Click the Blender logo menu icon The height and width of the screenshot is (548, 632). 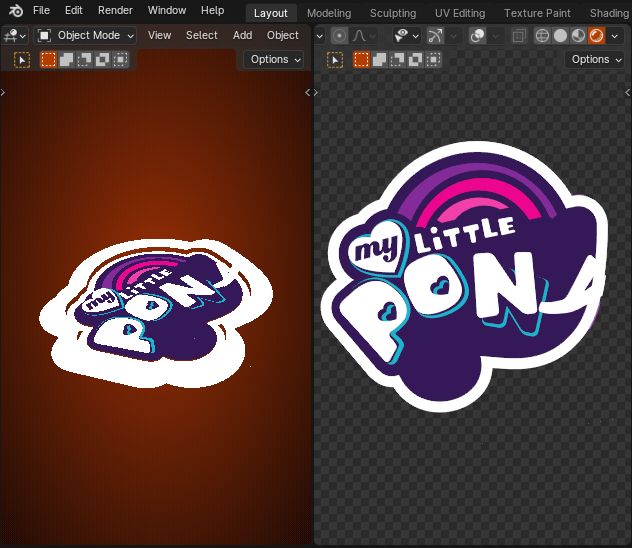click(x=16, y=10)
